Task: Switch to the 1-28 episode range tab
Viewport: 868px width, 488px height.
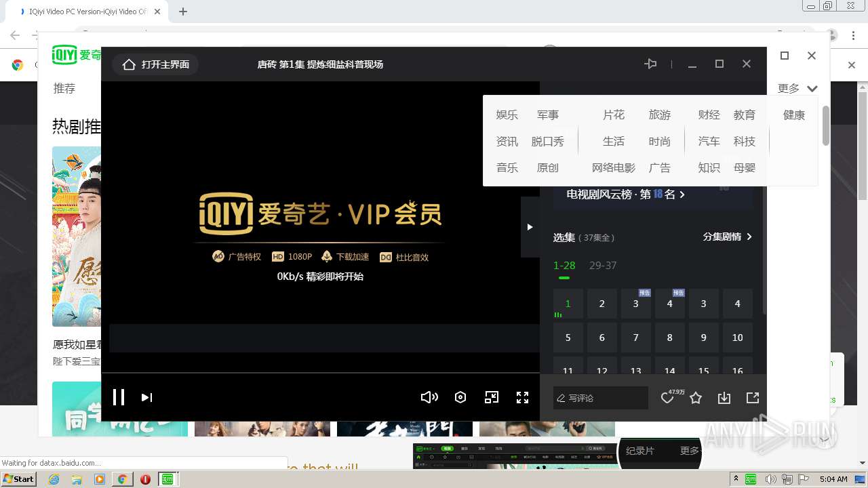Action: coord(564,266)
